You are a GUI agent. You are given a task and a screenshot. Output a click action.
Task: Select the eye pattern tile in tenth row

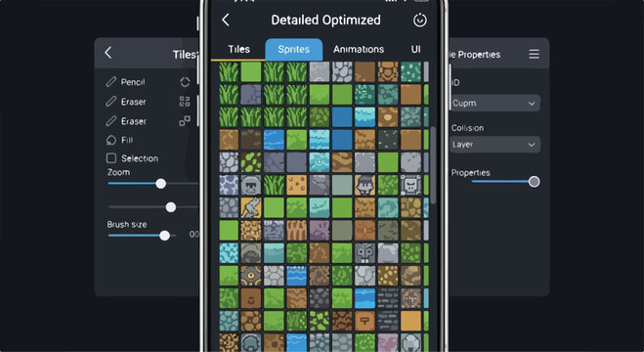coord(251,275)
